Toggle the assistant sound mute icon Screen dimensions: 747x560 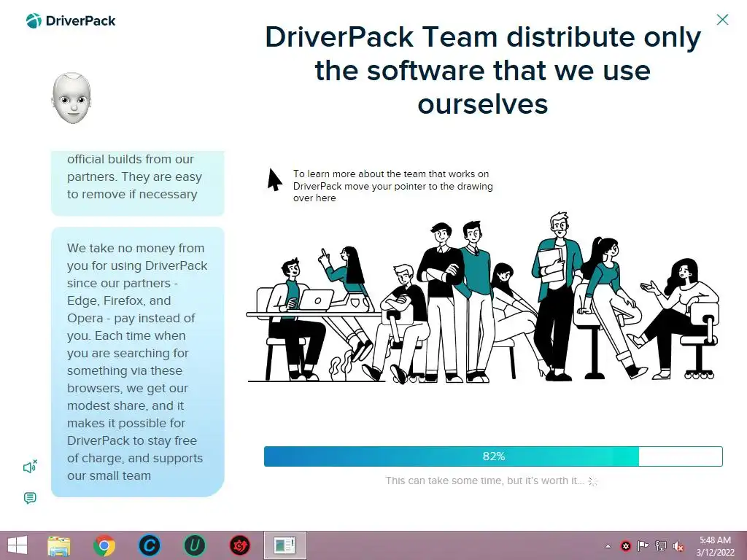coord(30,467)
